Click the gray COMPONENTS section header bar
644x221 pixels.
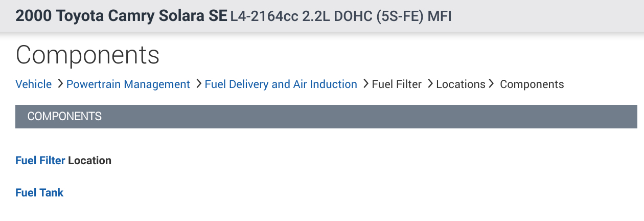(358, 117)
